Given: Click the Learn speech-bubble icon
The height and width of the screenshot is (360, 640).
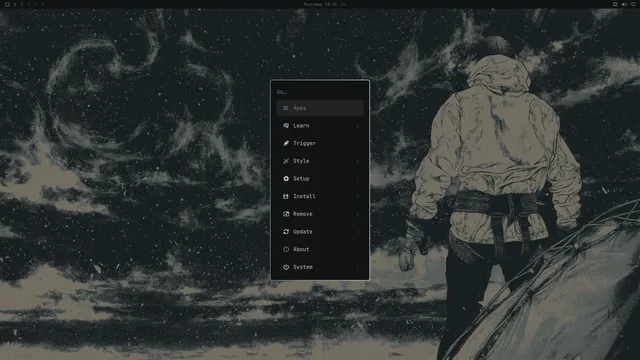Looking at the screenshot, I should click(286, 126).
